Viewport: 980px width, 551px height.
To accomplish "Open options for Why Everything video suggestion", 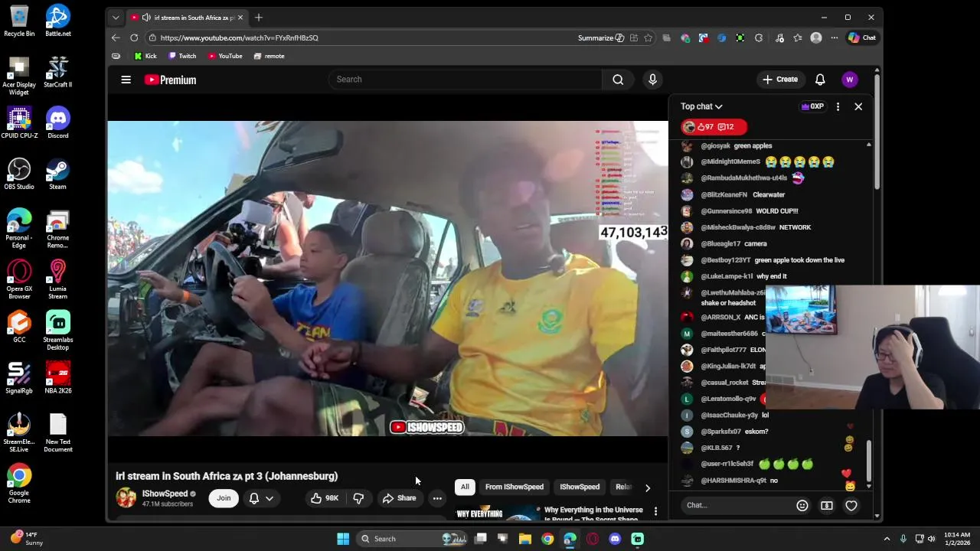I will (655, 510).
